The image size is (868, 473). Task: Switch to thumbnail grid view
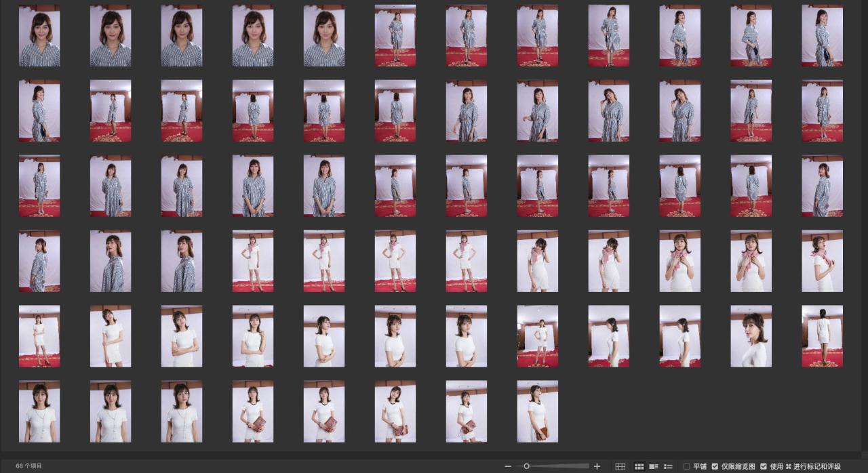coord(639,466)
